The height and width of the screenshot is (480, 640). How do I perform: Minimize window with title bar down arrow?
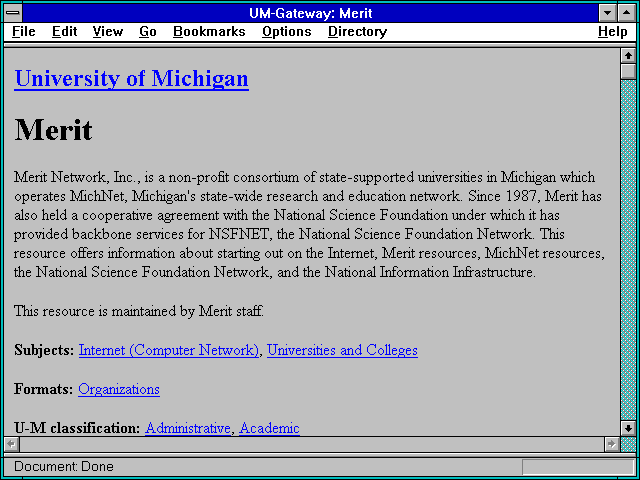[x=607, y=13]
